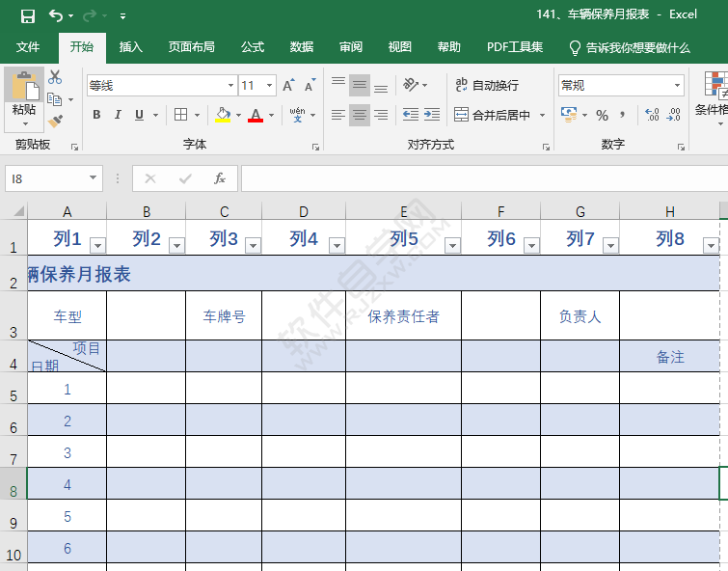Open the 列1 filter dropdown

point(98,245)
